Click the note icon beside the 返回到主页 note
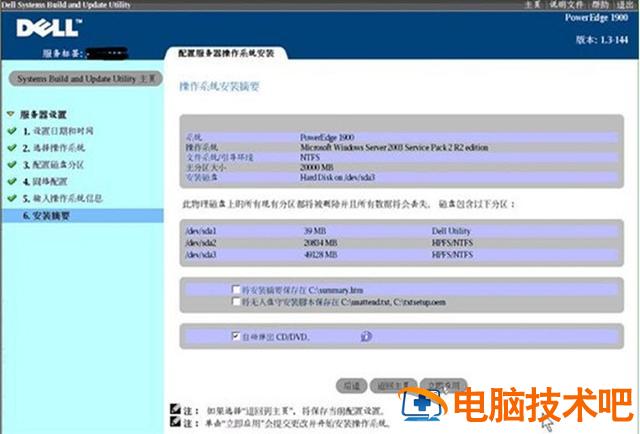This screenshot has height=434, width=640. click(176, 409)
